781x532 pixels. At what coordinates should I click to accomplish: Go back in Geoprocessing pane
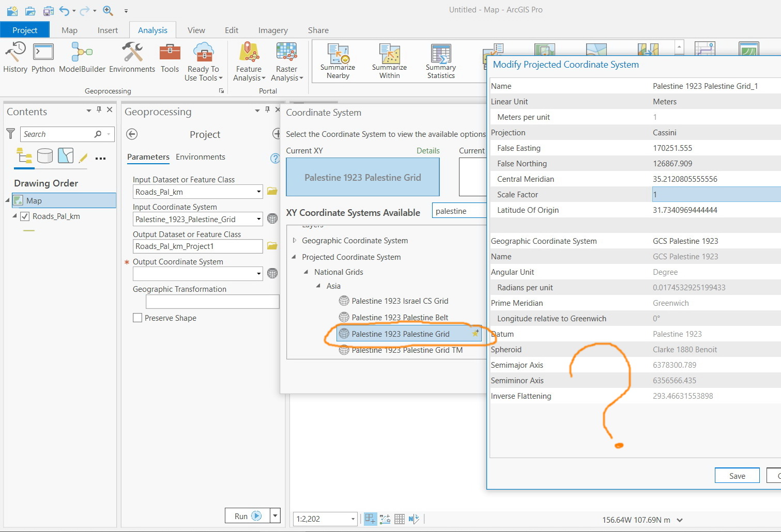(x=132, y=134)
